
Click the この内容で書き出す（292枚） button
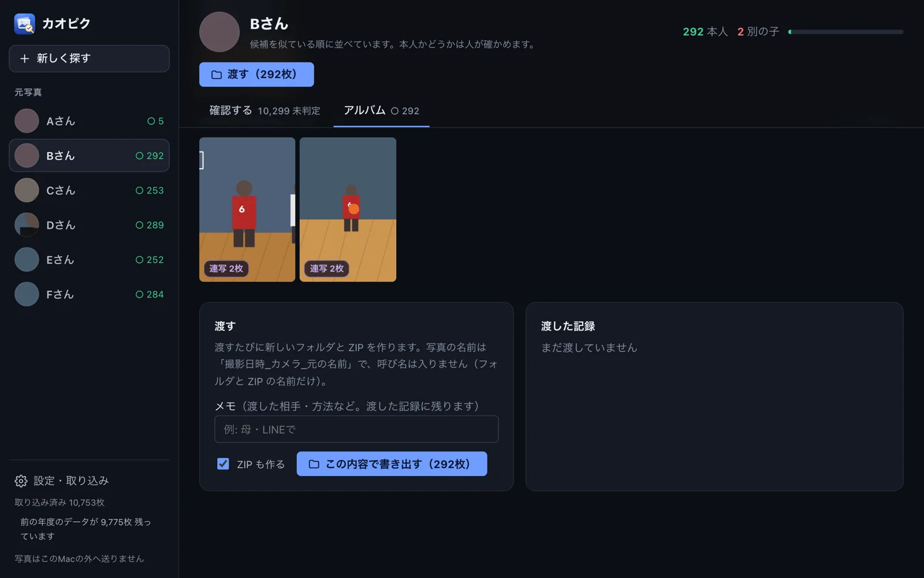tap(392, 464)
